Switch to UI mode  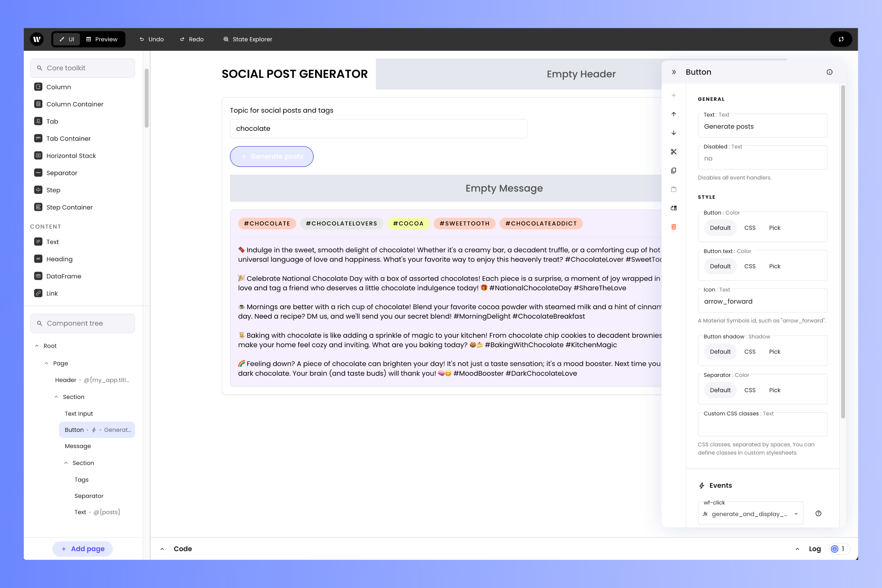pos(67,39)
